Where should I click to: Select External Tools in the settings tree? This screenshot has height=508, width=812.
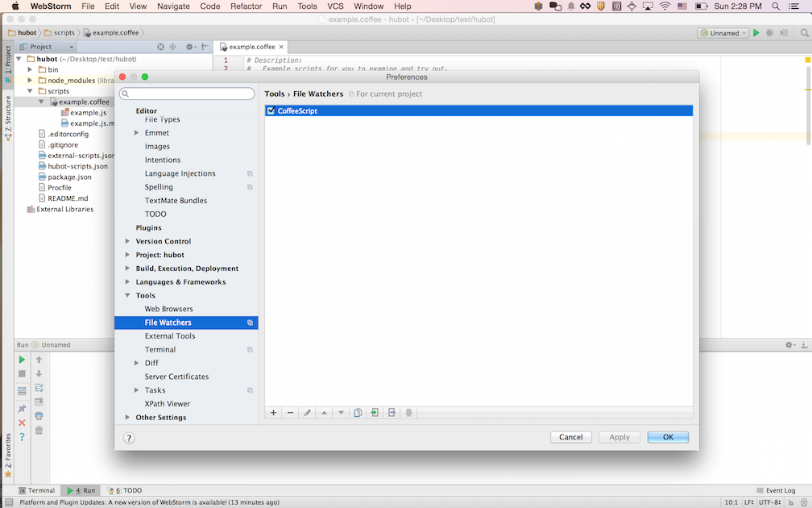click(170, 336)
